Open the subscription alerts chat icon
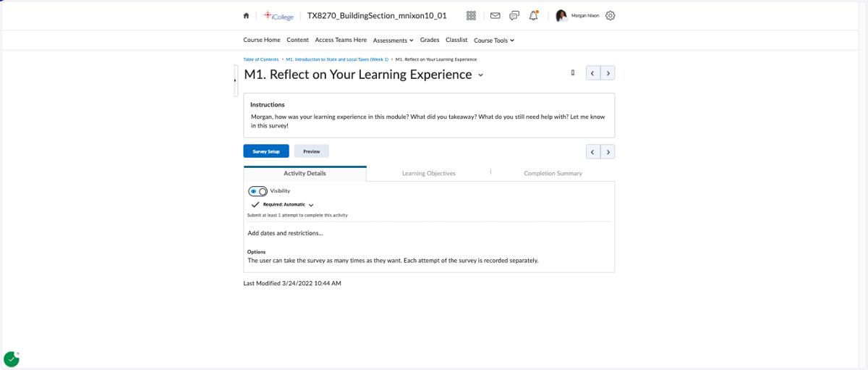 tap(514, 15)
